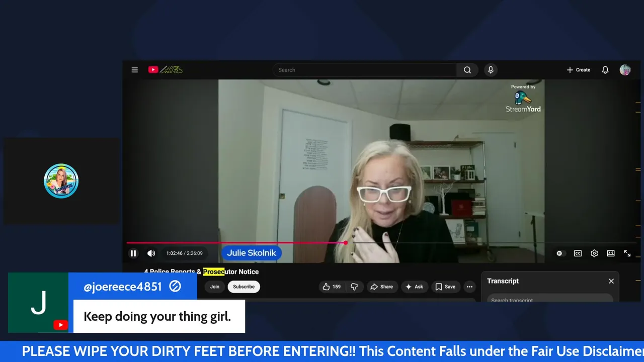The image size is (644, 362).
Task: Click the comment text 'Keep doing your thing girl.'
Action: pos(157,317)
